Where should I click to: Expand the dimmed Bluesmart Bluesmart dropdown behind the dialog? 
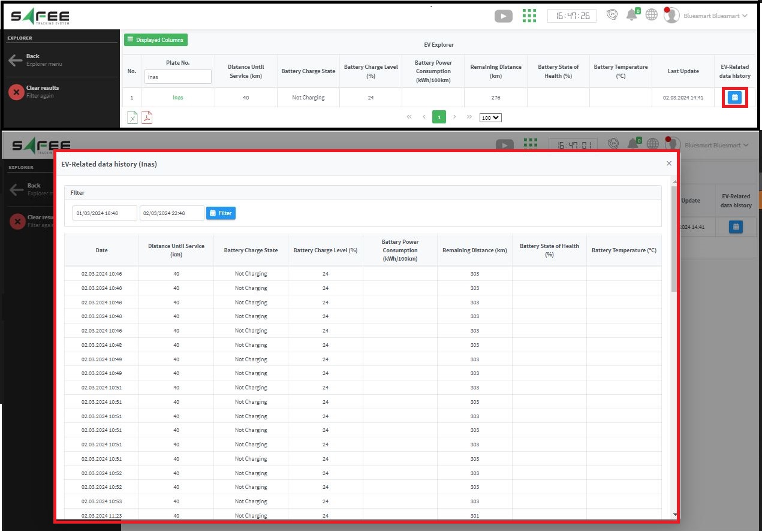716,145
